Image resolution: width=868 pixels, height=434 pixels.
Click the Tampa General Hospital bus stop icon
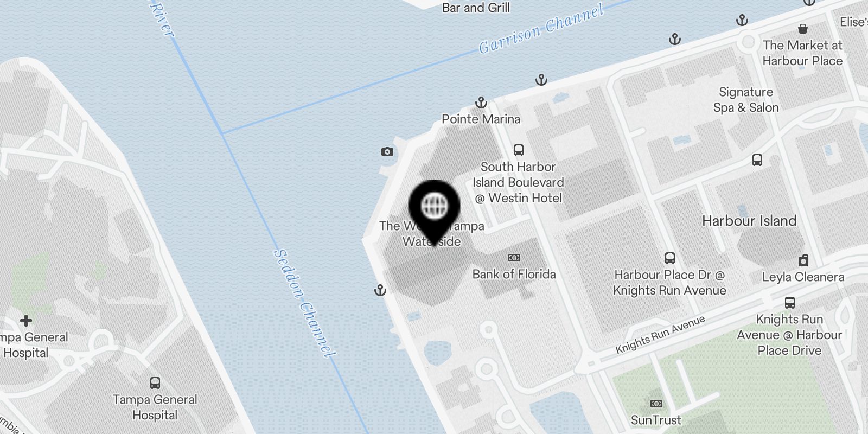coord(155,383)
